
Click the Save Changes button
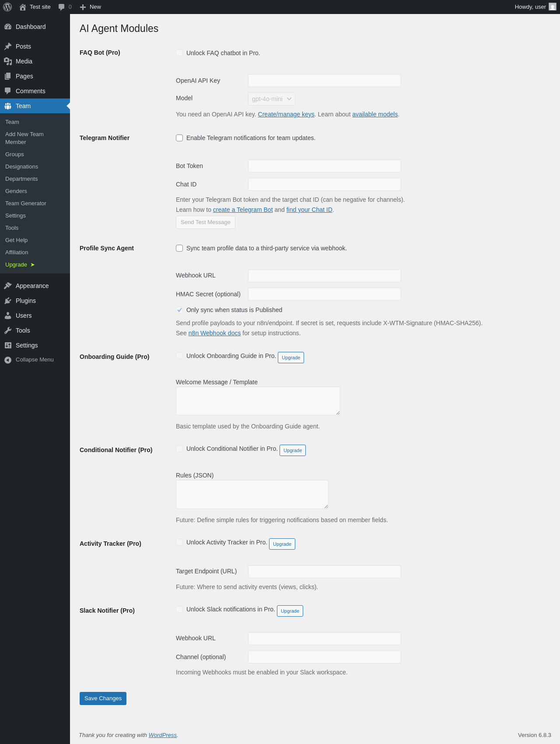click(103, 698)
